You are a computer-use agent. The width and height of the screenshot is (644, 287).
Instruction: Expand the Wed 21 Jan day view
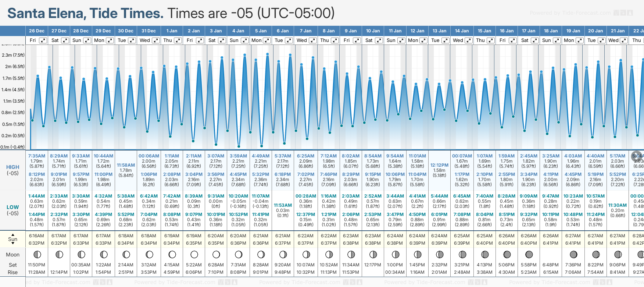624,40
